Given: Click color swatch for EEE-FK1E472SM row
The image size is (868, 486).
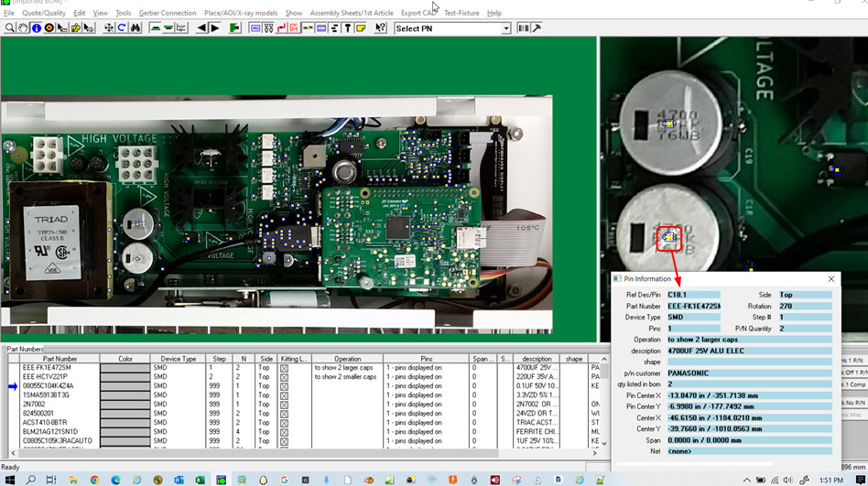Looking at the screenshot, I should click(125, 368).
